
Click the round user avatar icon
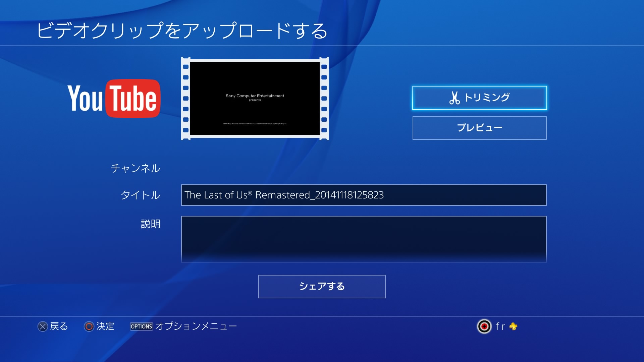click(484, 326)
